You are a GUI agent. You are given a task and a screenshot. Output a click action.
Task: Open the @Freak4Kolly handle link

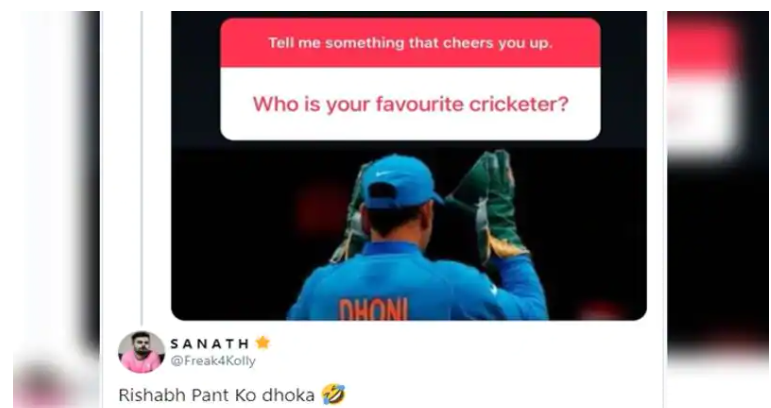213,361
